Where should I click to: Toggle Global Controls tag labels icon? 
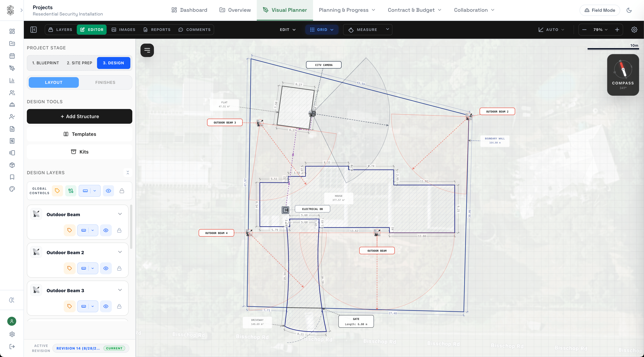[x=57, y=191]
